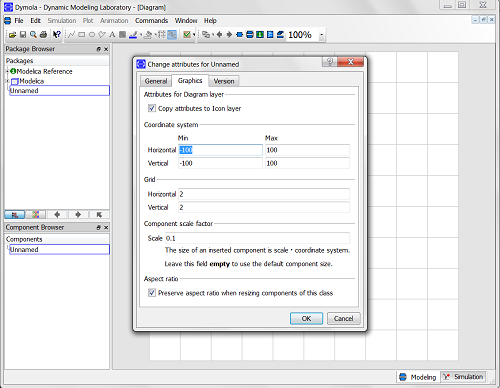This screenshot has height=388, width=500.
Task: Click the Save toolbar icon
Action: pyautogui.click(x=23, y=35)
